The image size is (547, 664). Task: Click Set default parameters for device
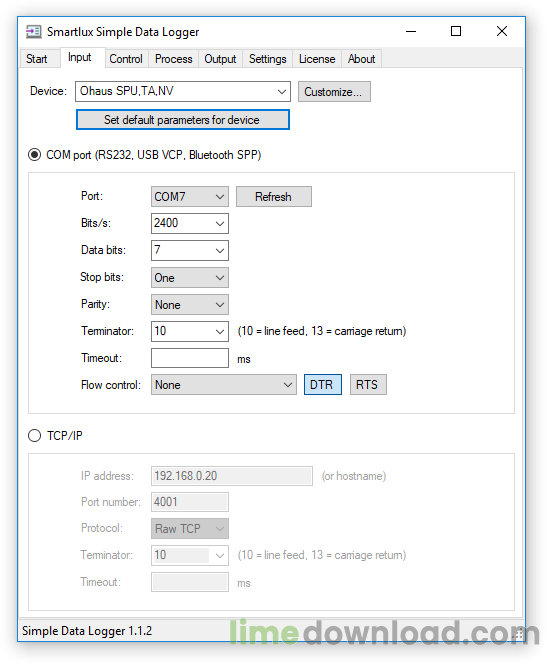pos(183,120)
